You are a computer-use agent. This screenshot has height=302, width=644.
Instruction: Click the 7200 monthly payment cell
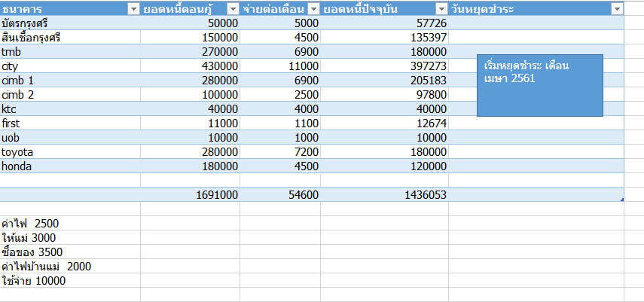tap(280, 152)
